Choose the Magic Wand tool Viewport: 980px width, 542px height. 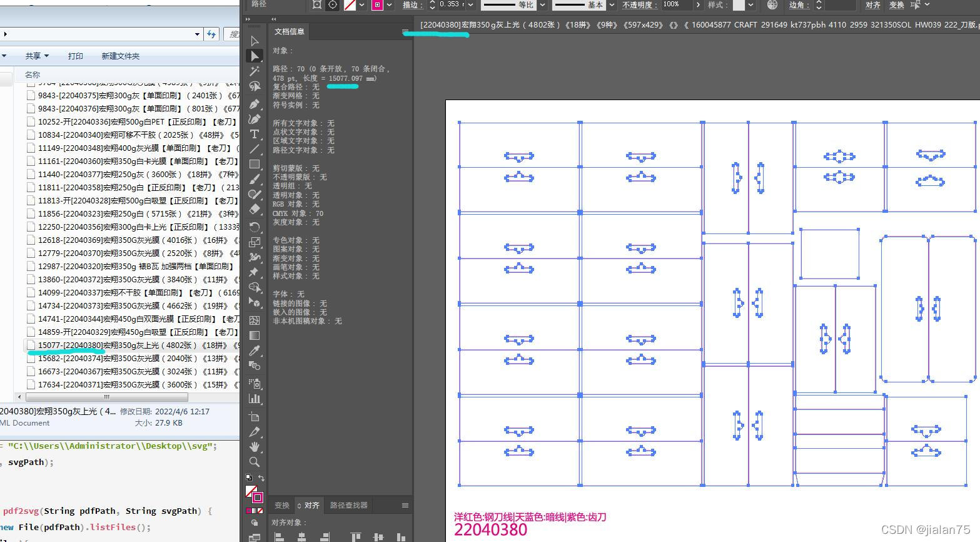click(x=255, y=71)
